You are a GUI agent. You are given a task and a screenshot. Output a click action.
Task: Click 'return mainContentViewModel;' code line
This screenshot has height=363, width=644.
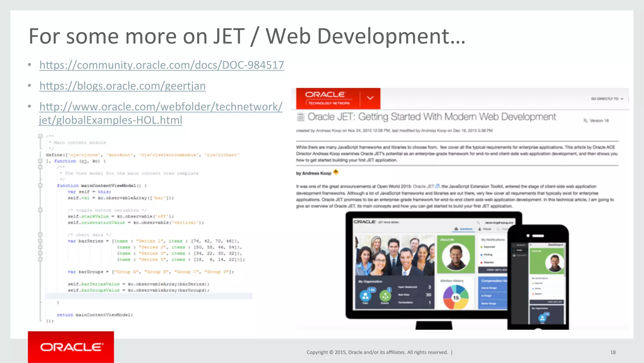[95, 315]
